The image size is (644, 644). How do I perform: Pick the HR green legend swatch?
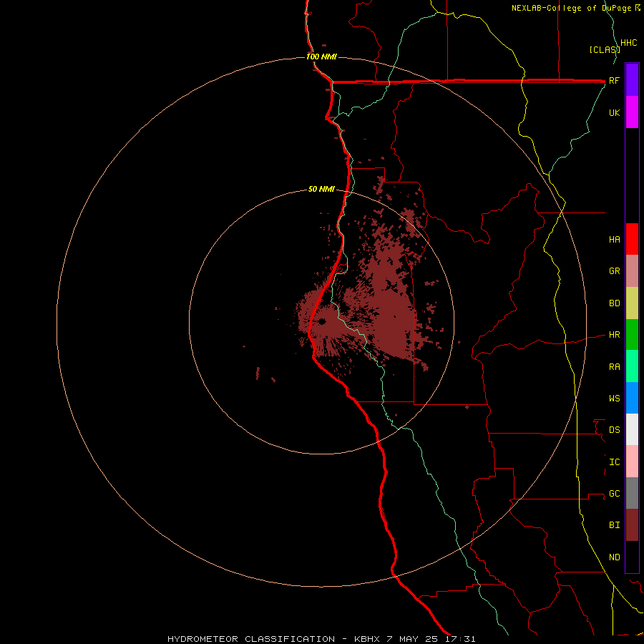click(632, 335)
